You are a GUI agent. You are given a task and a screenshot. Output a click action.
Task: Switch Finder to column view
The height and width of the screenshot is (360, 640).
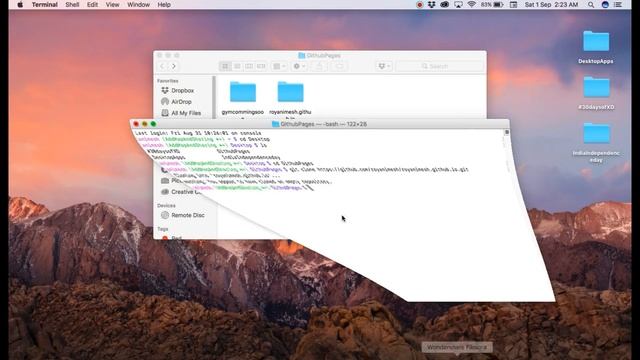(x=249, y=66)
